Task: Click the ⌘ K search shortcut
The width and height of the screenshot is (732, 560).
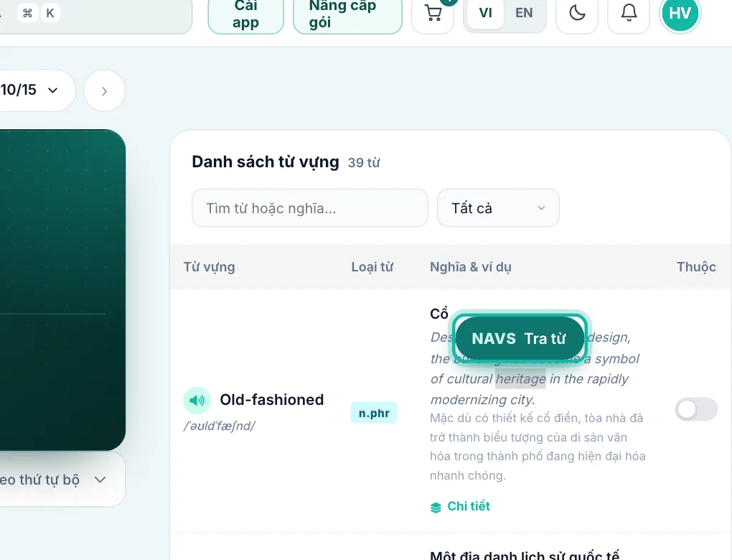Action: click(39, 13)
